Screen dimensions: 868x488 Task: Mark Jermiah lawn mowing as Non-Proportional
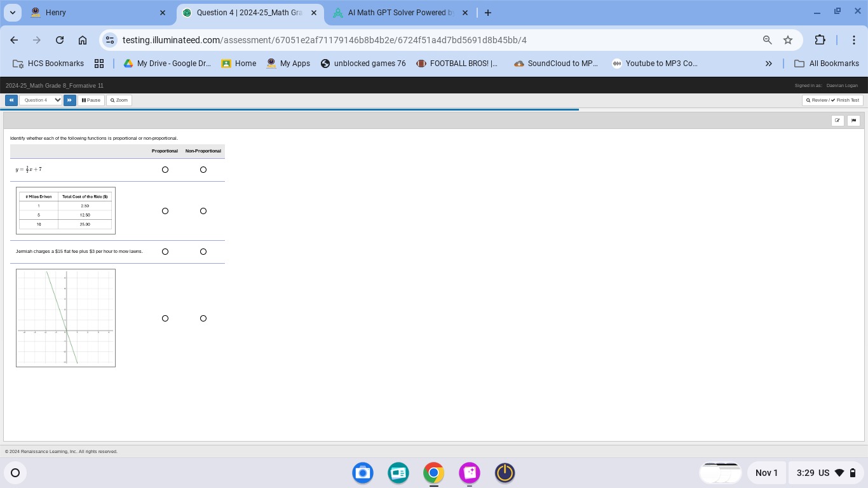[x=203, y=252]
